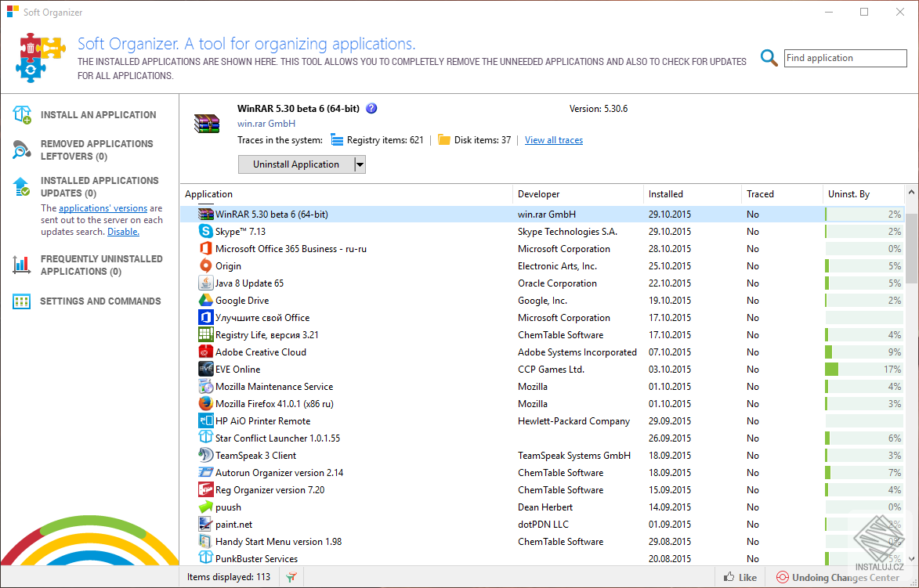
Task: Click the Adobe Creative Cloud icon
Action: click(205, 352)
